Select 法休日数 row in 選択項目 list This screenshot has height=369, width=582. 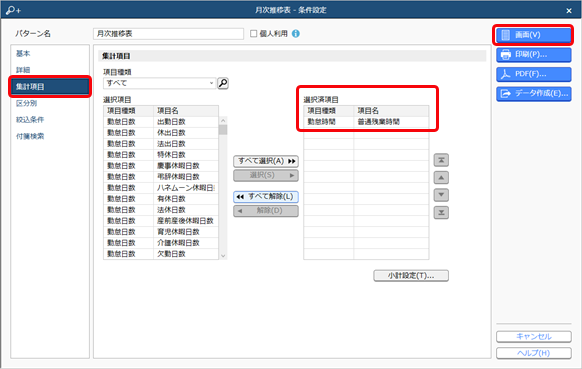click(x=161, y=210)
